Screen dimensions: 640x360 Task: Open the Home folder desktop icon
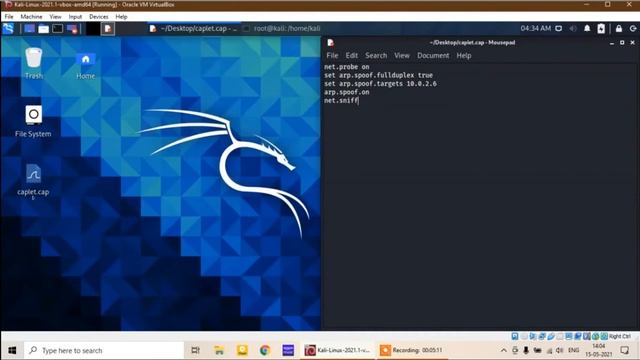pos(85,65)
